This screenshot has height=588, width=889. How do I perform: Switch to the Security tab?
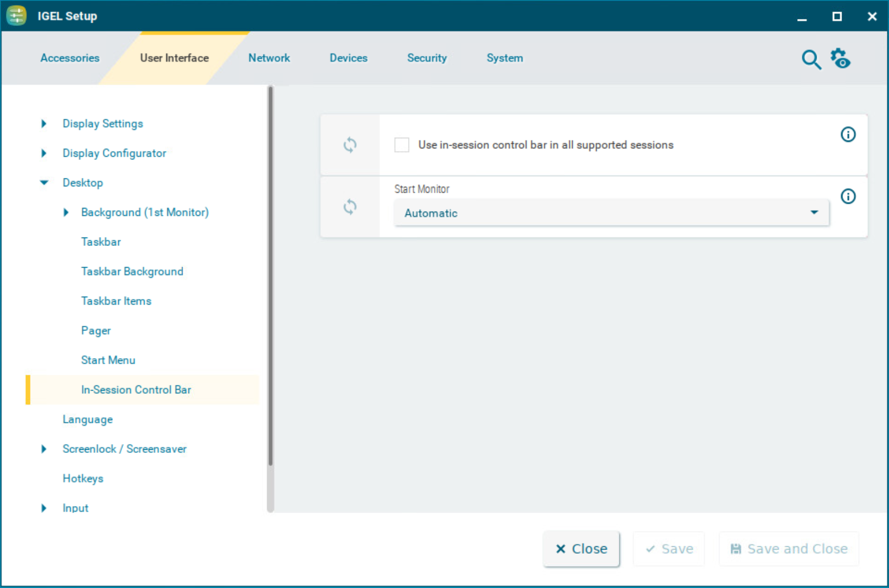[427, 58]
